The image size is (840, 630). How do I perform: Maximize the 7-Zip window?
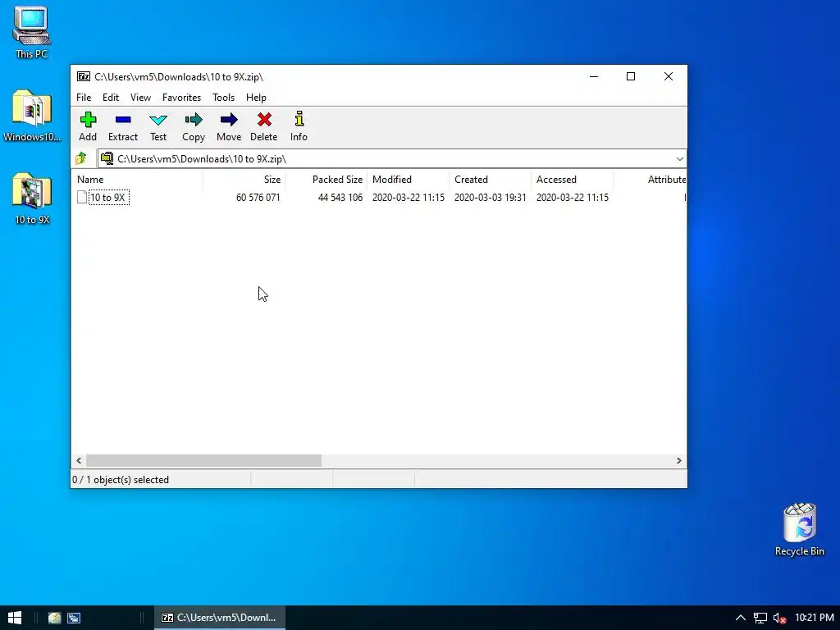point(631,76)
